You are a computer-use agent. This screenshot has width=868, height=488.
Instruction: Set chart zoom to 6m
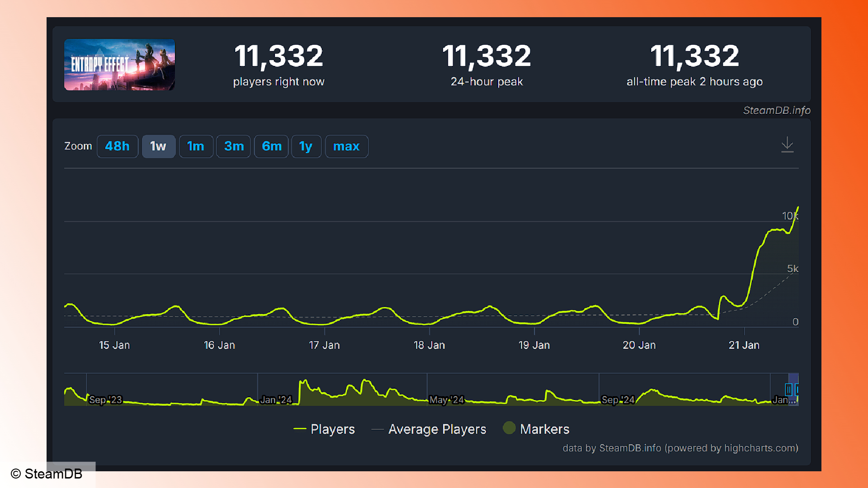point(271,146)
